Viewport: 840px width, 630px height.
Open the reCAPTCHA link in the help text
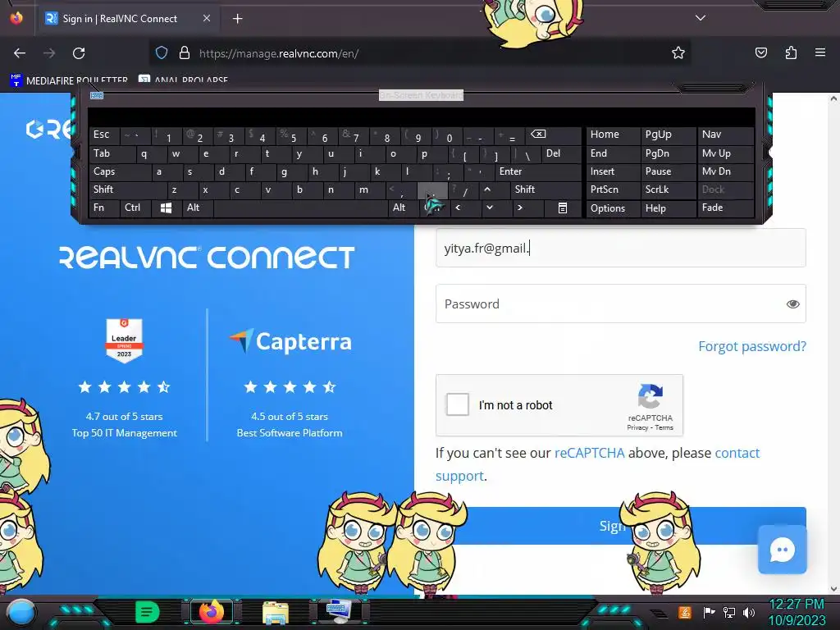(589, 453)
